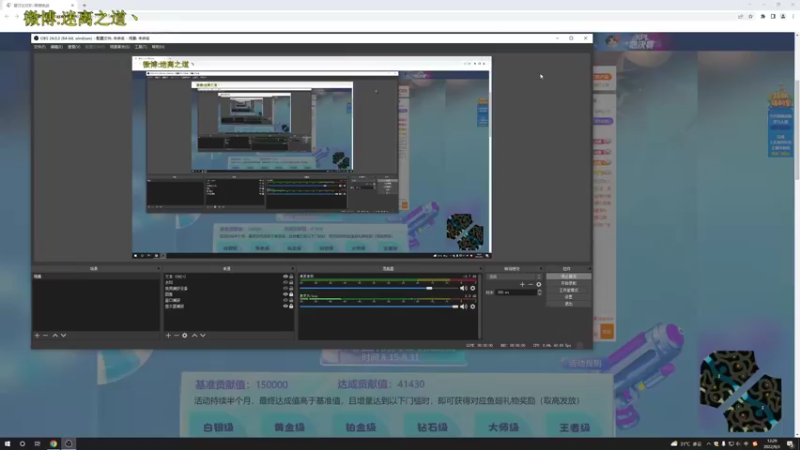Toggle lock on the display capture source
The height and width of the screenshot is (450, 800).
pos(291,306)
